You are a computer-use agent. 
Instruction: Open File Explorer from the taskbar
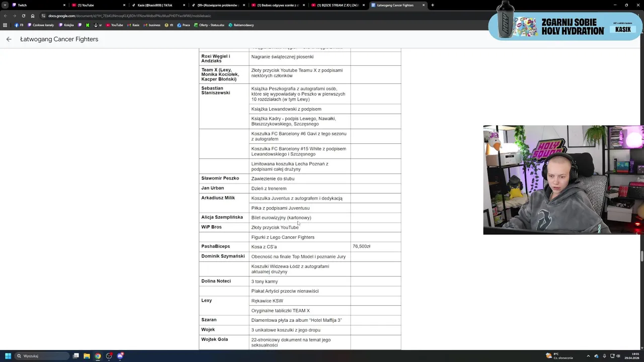coord(87,356)
